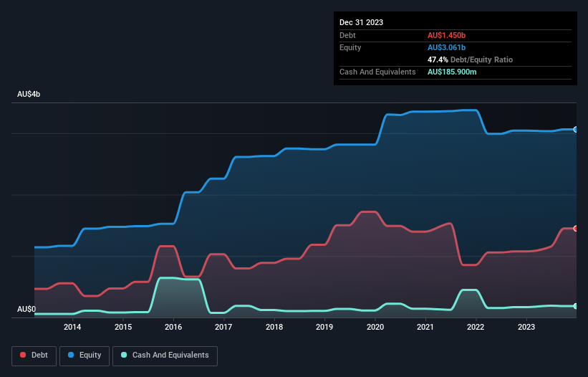Viewport: 588px width, 377px height.
Task: Toggle Cash And Equivalents legend button
Action: point(165,355)
